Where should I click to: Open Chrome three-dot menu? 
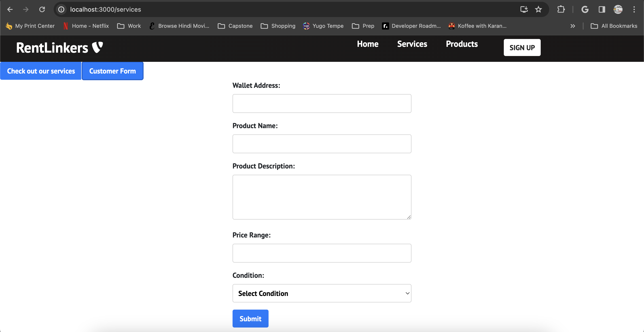pyautogui.click(x=634, y=9)
